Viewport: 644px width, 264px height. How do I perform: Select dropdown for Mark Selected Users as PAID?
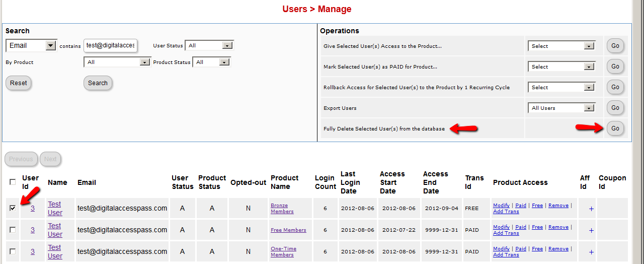pos(561,67)
